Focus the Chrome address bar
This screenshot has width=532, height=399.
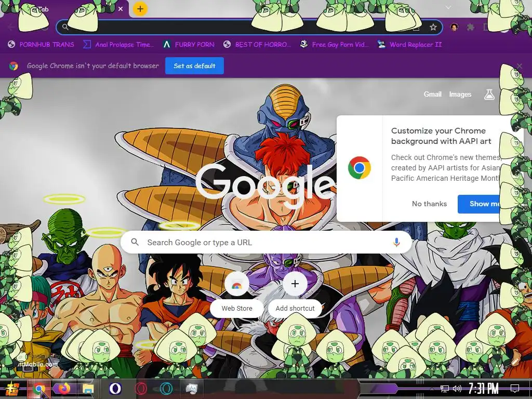pos(249,28)
